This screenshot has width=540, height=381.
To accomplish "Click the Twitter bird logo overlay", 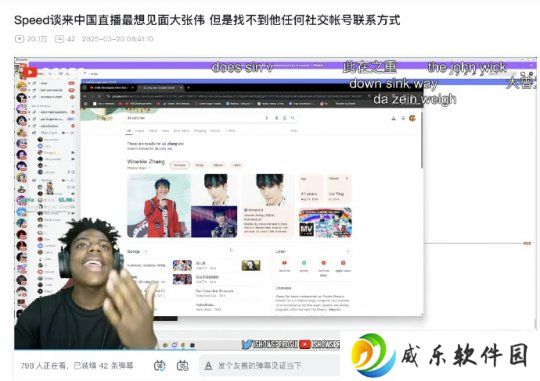I will coord(247,344).
